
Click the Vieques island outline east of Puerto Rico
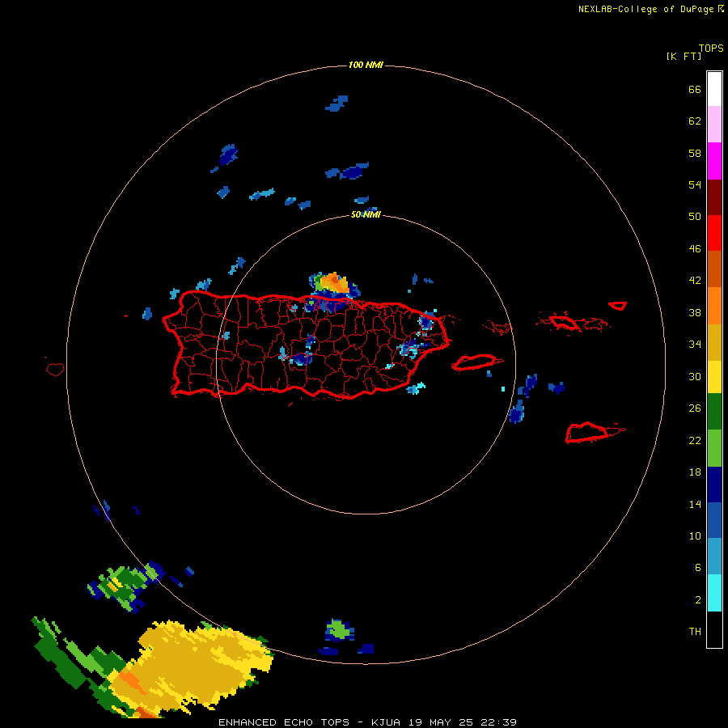click(x=475, y=362)
